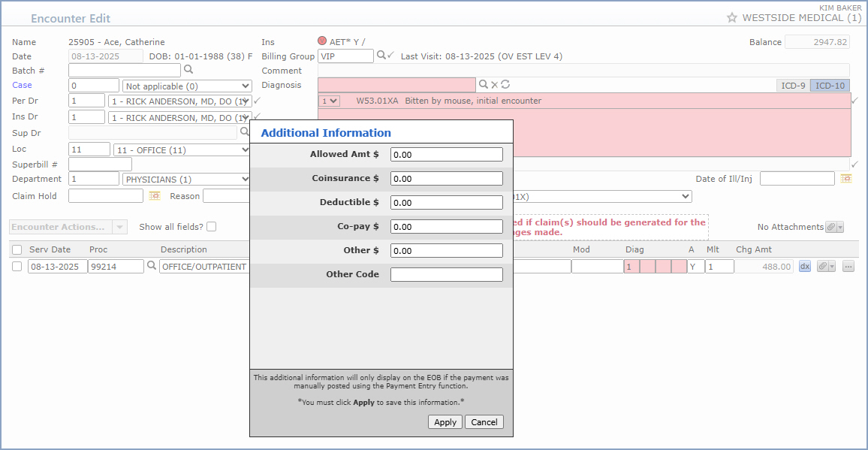
Task: Click the Diagnosis search magnifier icon
Action: pos(484,84)
